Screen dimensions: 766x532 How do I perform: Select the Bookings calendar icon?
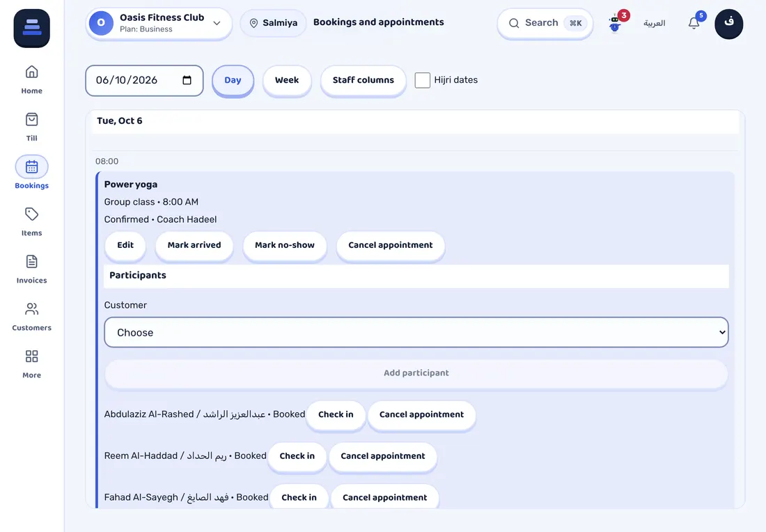tap(32, 167)
